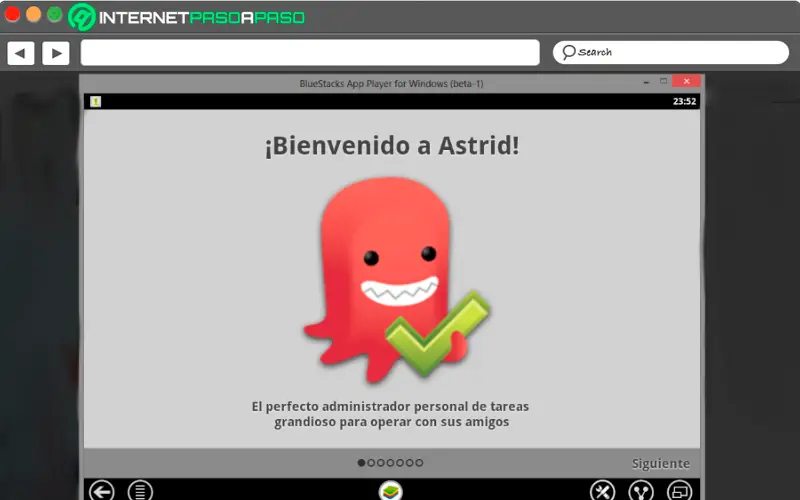Select the third page indicator dot
This screenshot has width=800, height=500.
[381, 463]
